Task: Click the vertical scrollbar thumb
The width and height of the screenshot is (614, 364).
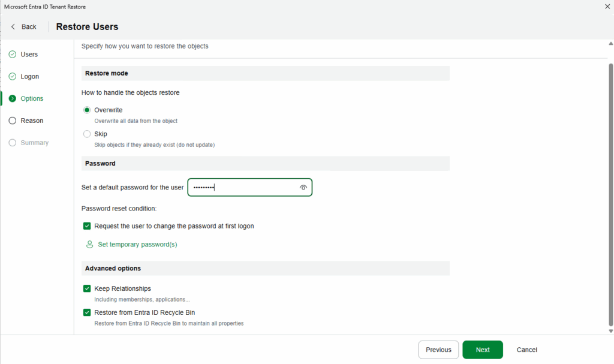Action: [611, 195]
